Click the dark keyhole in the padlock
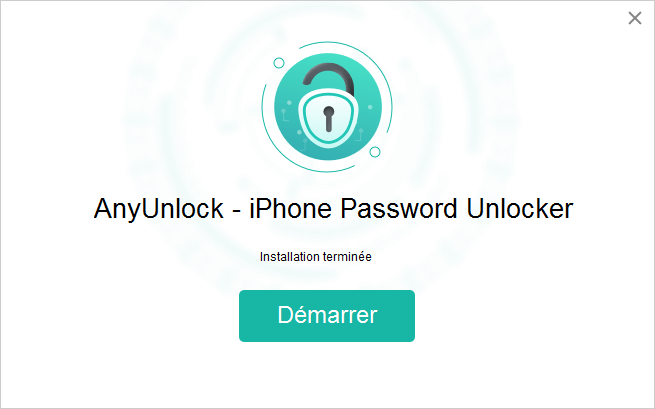Screen dimensions: 655x409 pyautogui.click(x=329, y=119)
